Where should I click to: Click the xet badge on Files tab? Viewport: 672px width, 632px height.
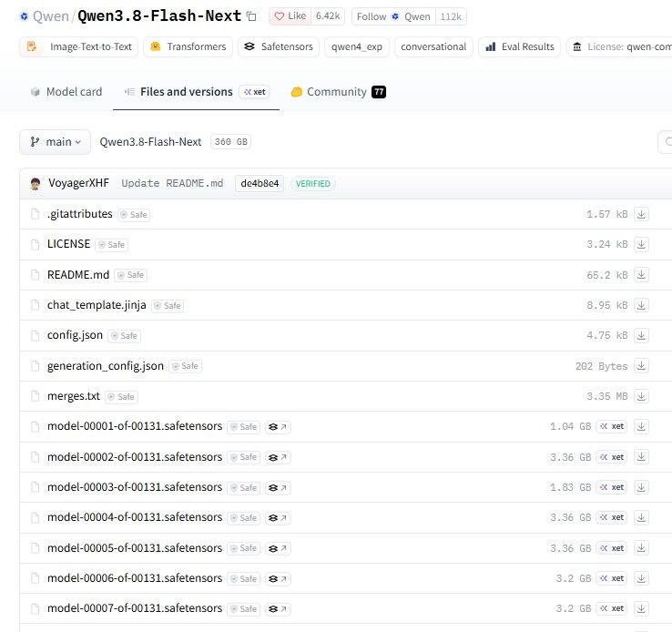(x=254, y=92)
